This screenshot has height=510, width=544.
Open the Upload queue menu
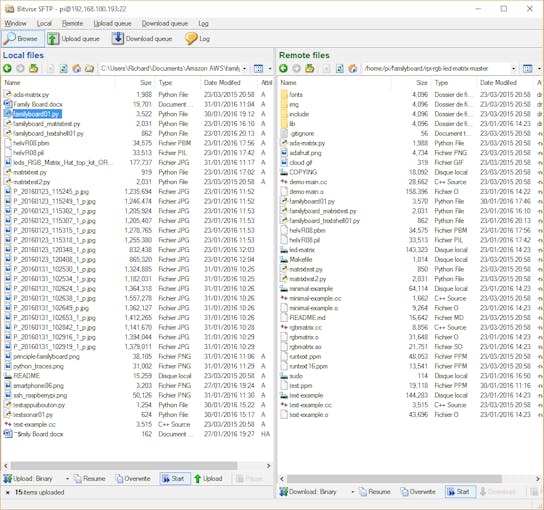pos(112,23)
